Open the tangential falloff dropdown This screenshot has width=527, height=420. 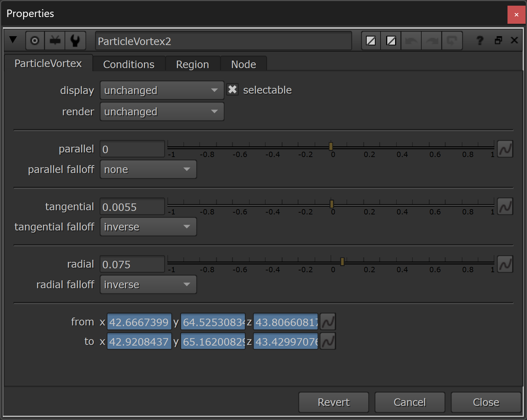click(x=148, y=227)
